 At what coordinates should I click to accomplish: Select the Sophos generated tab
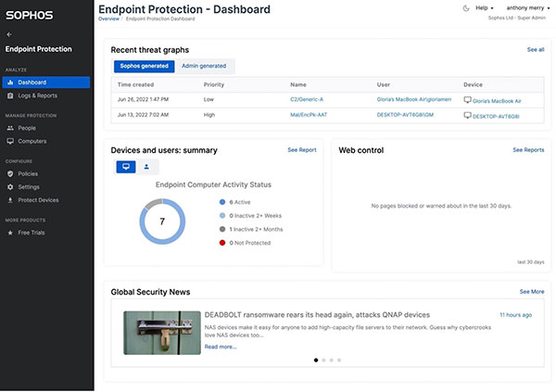[142, 66]
